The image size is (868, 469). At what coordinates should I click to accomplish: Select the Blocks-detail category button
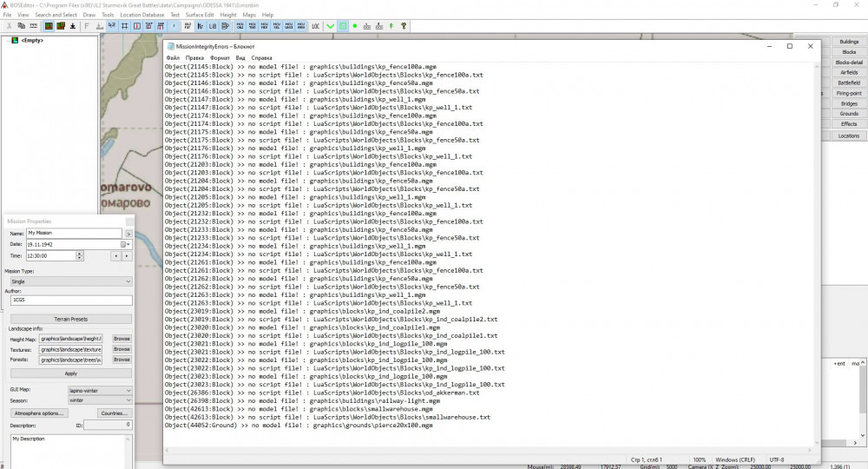(x=849, y=62)
